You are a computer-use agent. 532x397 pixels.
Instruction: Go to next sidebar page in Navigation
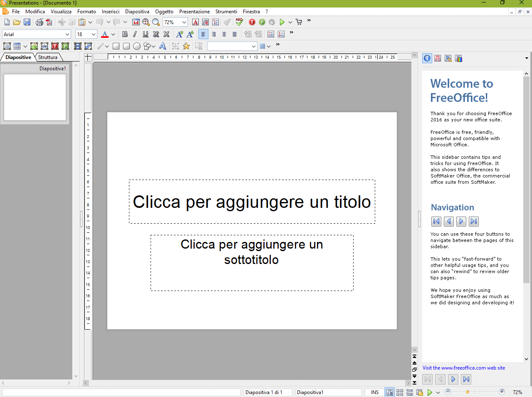tap(461, 222)
